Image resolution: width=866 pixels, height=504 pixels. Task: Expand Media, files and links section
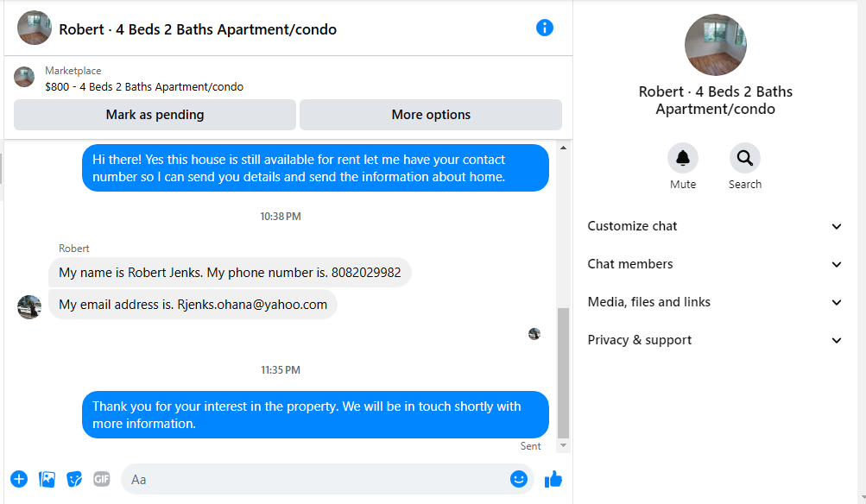click(x=715, y=303)
